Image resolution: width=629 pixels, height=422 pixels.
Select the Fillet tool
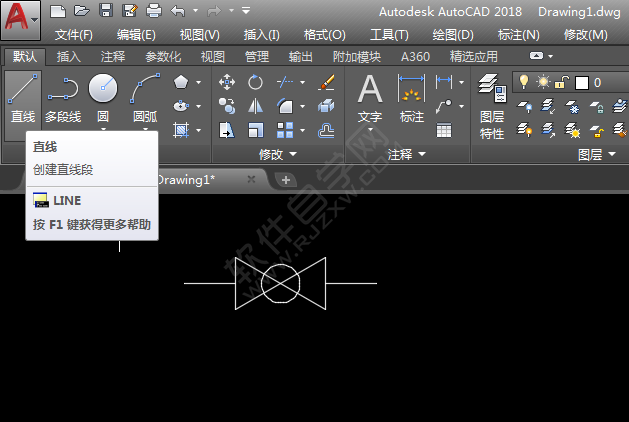point(285,106)
